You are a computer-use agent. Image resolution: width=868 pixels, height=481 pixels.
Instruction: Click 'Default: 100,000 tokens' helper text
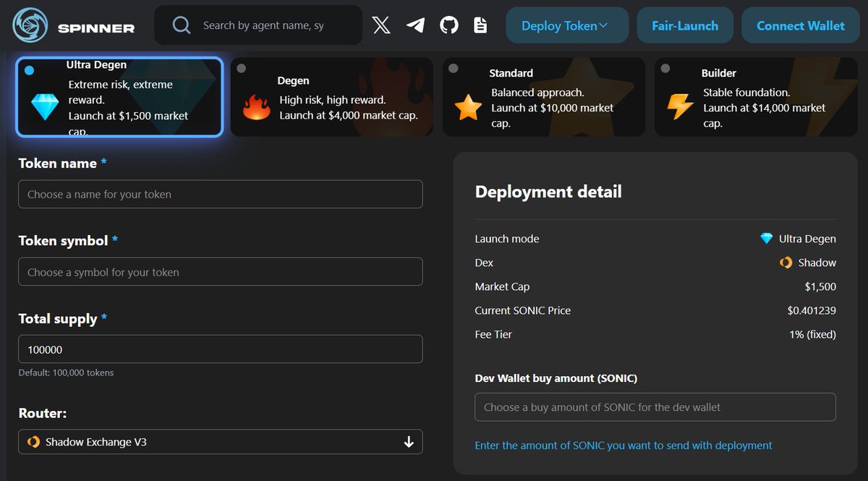66,373
